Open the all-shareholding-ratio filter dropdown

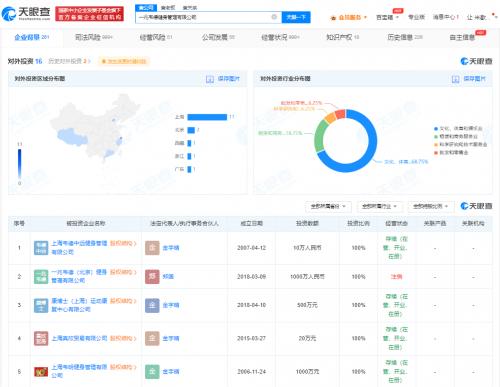click(x=431, y=207)
